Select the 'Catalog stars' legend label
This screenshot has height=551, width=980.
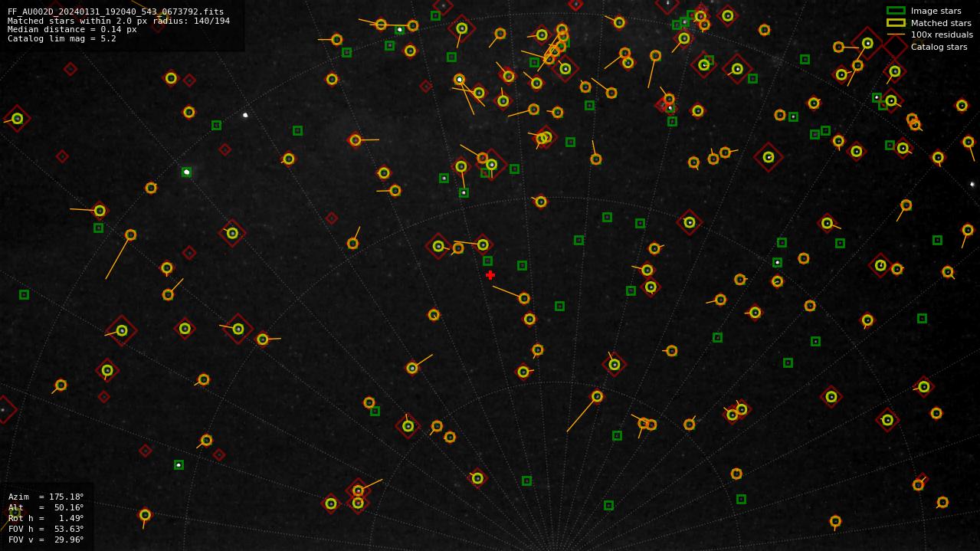pyautogui.click(x=939, y=47)
